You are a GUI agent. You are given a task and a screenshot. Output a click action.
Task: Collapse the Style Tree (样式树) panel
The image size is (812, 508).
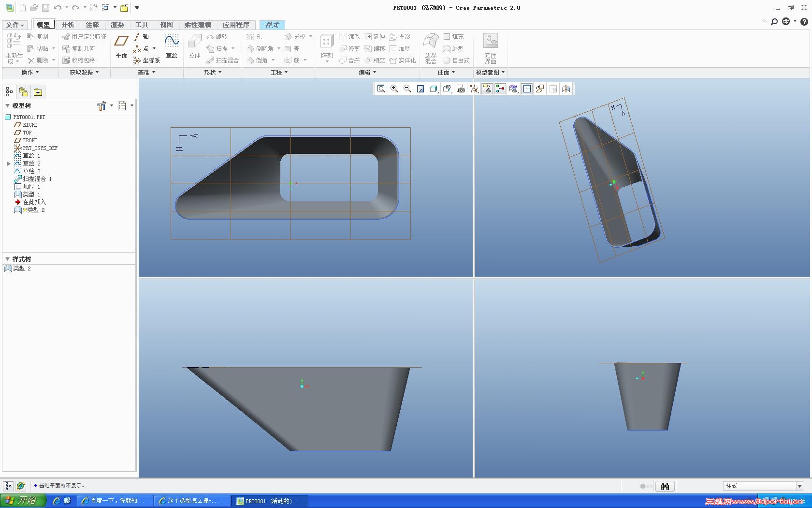(x=7, y=259)
